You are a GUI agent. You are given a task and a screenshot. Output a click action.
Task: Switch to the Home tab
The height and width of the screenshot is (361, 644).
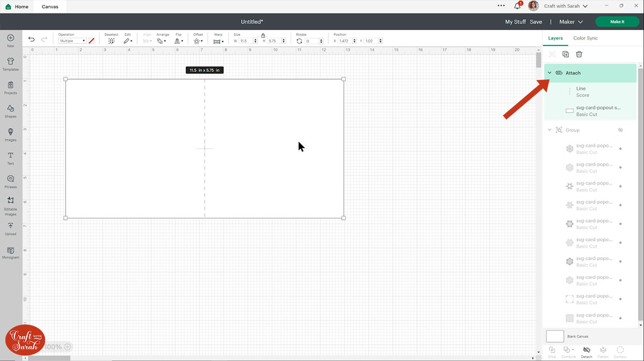tap(17, 6)
